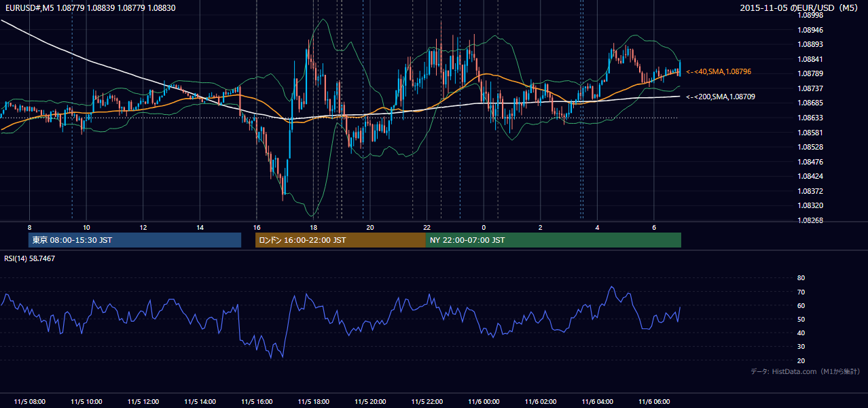Click hour tick 10 below the price chart
Viewport: 868px width, 408px height.
(86, 227)
